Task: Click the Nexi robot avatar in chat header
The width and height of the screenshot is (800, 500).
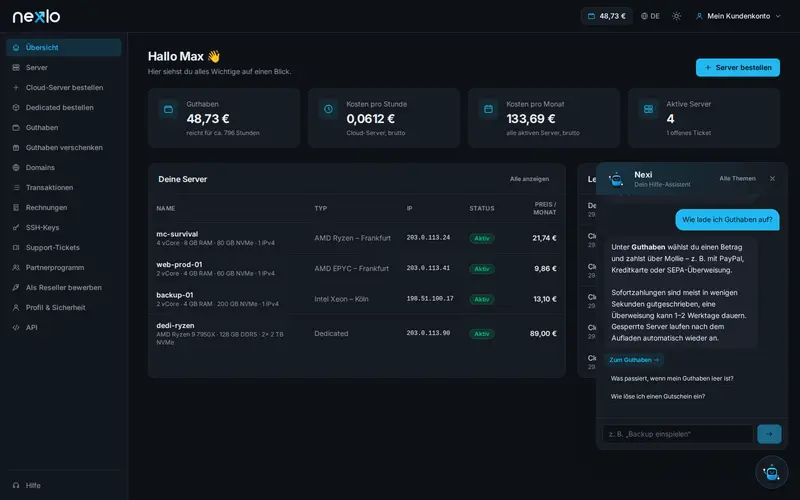Action: (616, 179)
